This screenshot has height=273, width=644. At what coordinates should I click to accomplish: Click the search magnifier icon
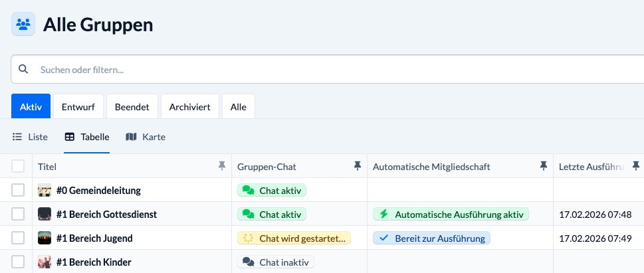(x=23, y=69)
